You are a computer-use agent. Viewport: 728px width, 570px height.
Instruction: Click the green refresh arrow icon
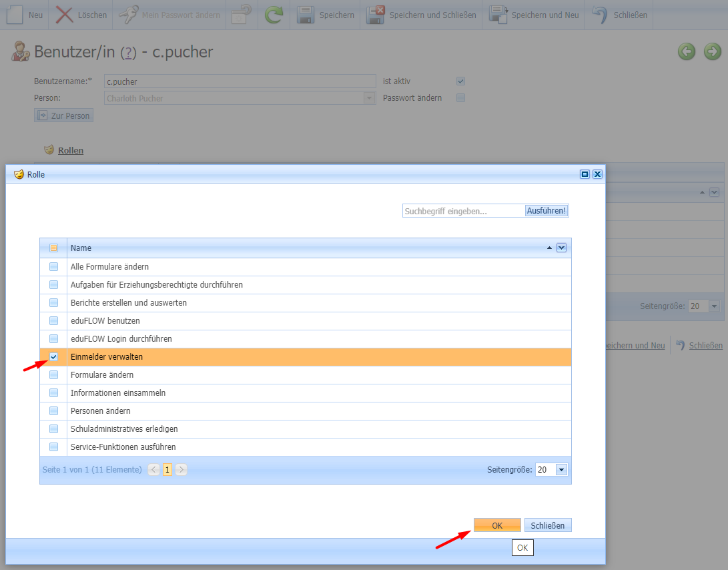tap(274, 15)
